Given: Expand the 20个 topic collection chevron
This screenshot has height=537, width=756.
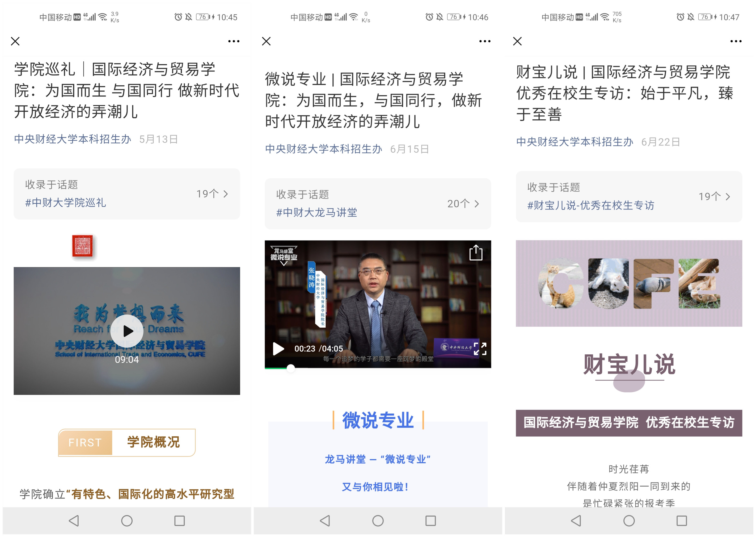Looking at the screenshot, I should tap(476, 204).
